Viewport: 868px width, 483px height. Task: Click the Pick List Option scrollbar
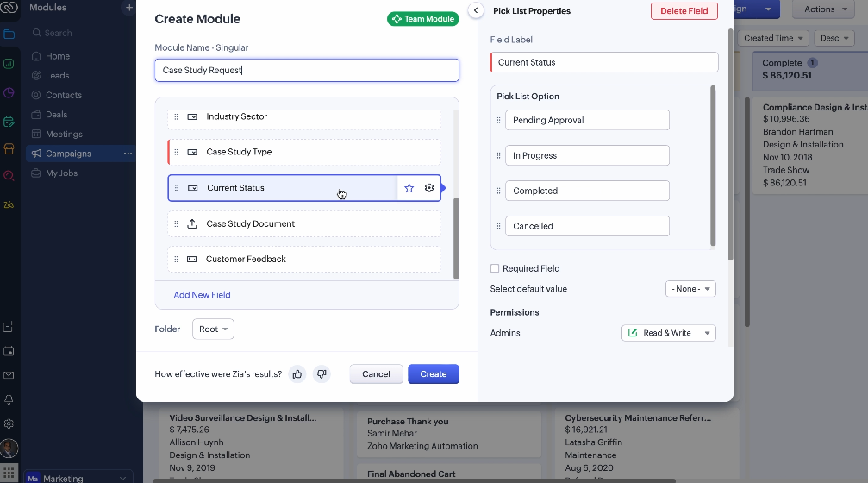tap(713, 166)
